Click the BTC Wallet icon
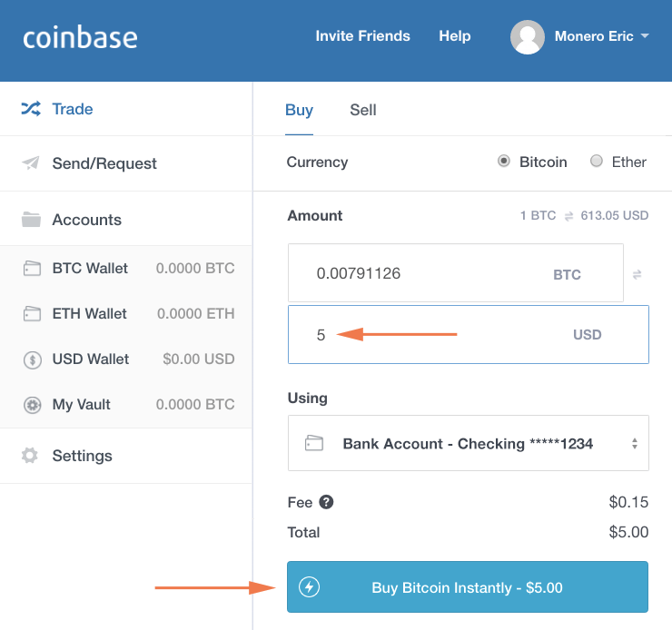The image size is (672, 630). 32,269
